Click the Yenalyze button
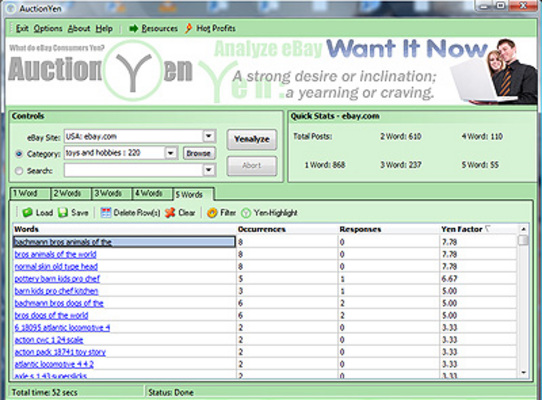This screenshot has height=400, width=542. coord(252,139)
